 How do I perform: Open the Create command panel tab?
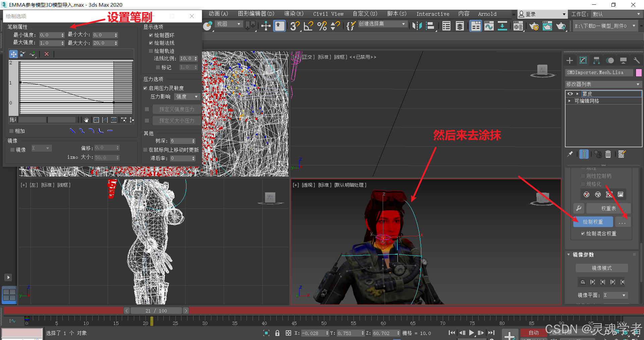coord(570,60)
